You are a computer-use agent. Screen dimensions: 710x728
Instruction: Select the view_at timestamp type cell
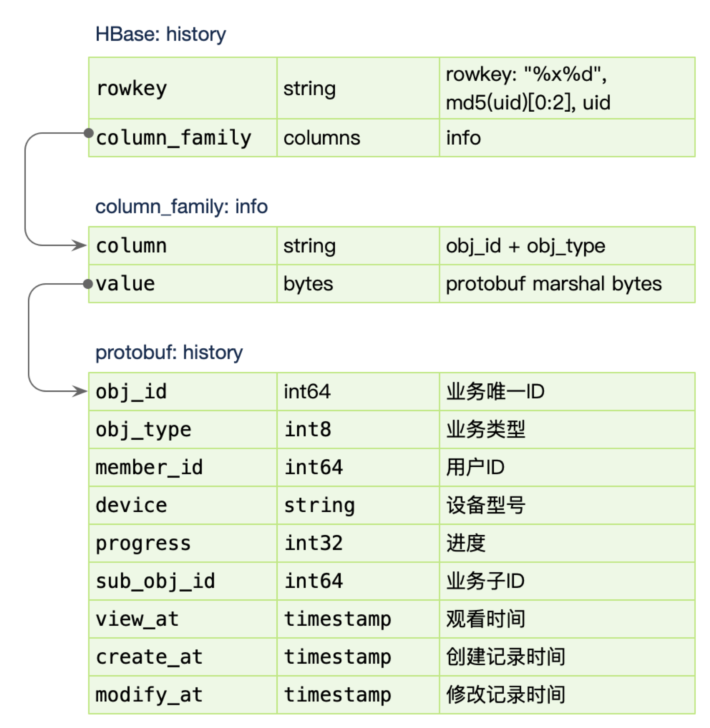click(x=358, y=619)
